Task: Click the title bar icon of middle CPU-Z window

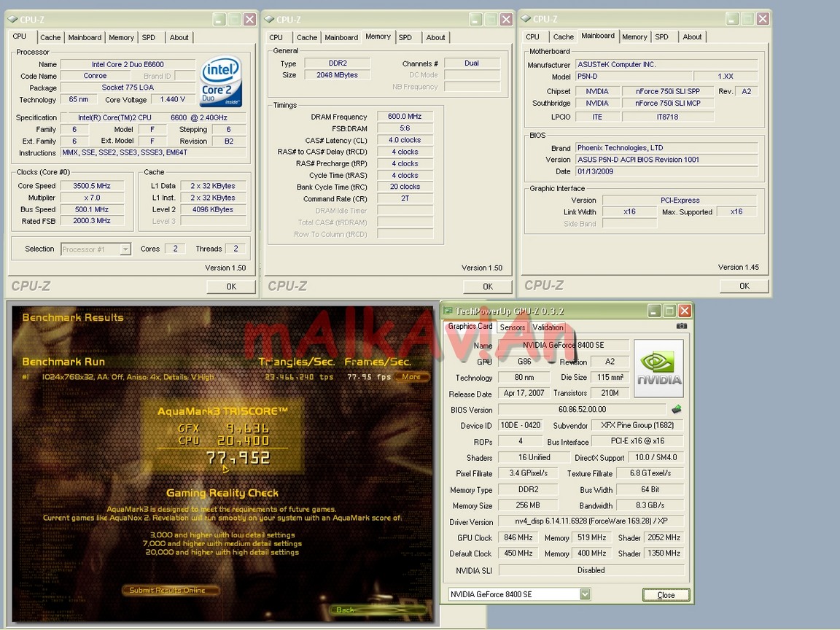Action: (269, 20)
